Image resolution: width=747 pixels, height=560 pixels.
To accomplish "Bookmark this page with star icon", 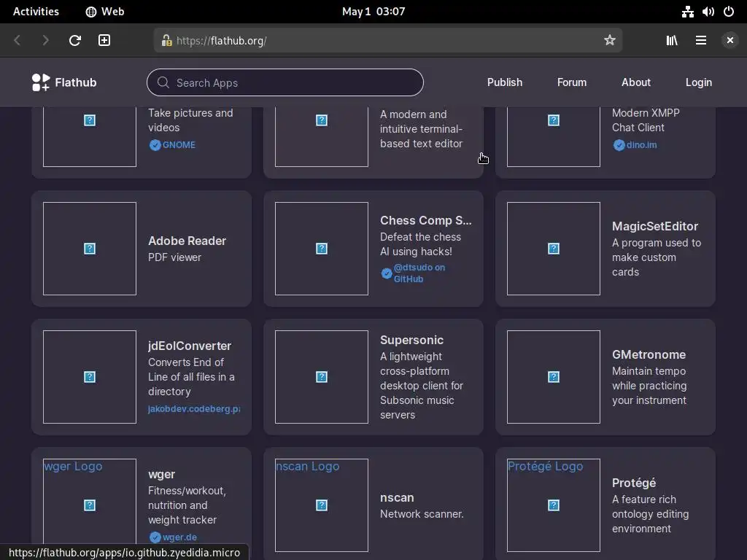I will tap(609, 41).
